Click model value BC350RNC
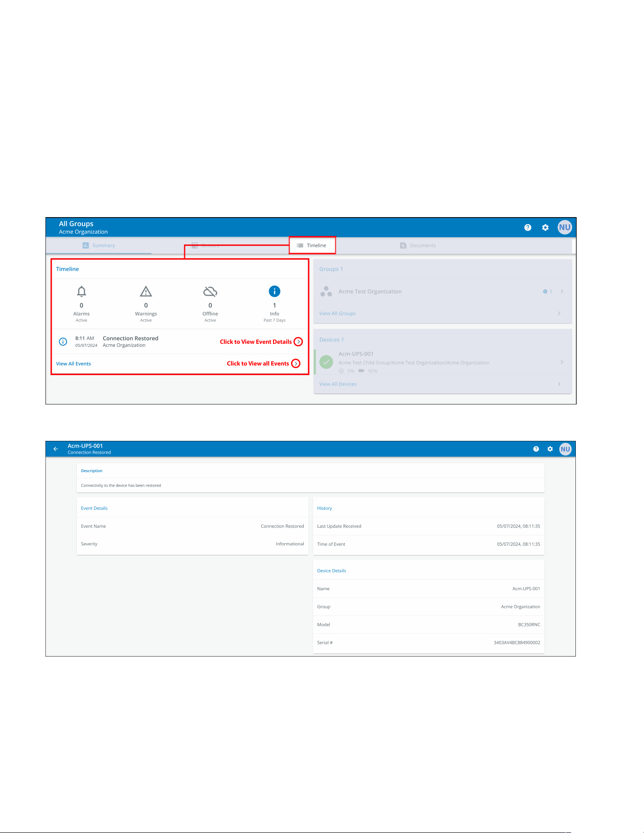The height and width of the screenshot is (833, 644). (x=529, y=625)
